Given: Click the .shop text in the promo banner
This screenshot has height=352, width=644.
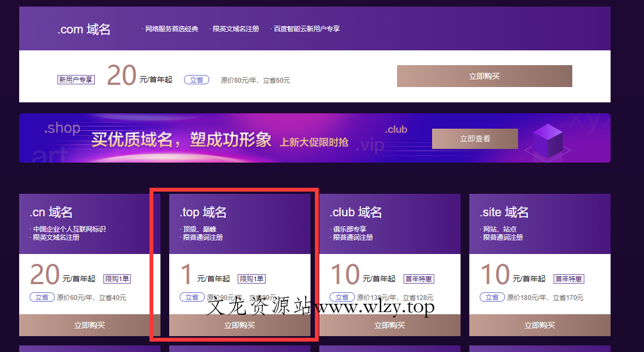Looking at the screenshot, I should [62, 128].
